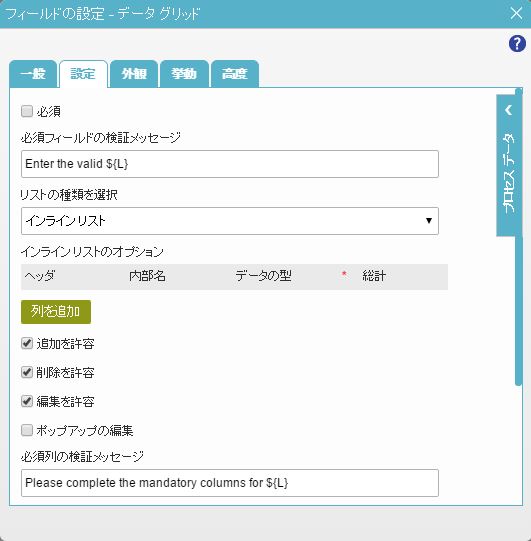Click the vertical scrollbar on the right
The height and width of the screenshot is (541, 531).
click(x=519, y=237)
